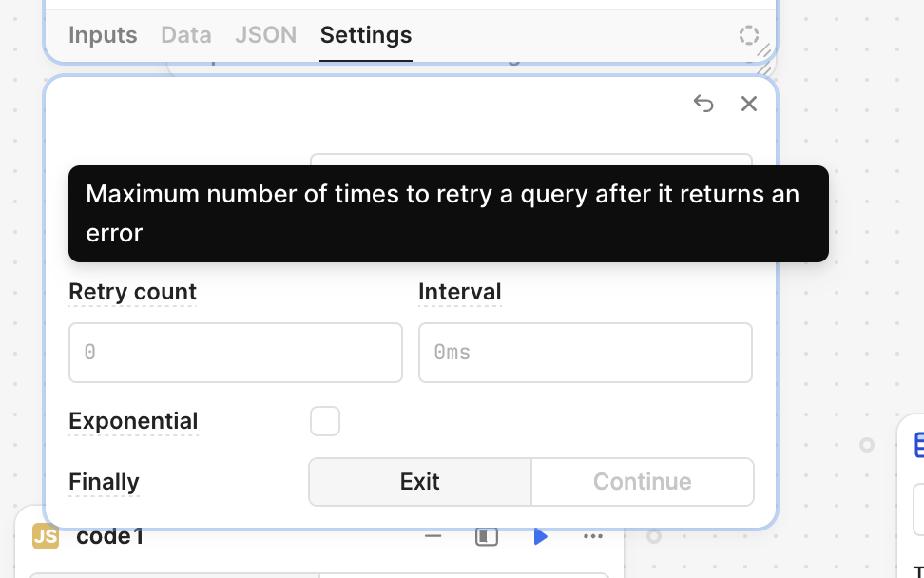The height and width of the screenshot is (578, 924).
Task: Select the Continue option for Finally
Action: [643, 482]
